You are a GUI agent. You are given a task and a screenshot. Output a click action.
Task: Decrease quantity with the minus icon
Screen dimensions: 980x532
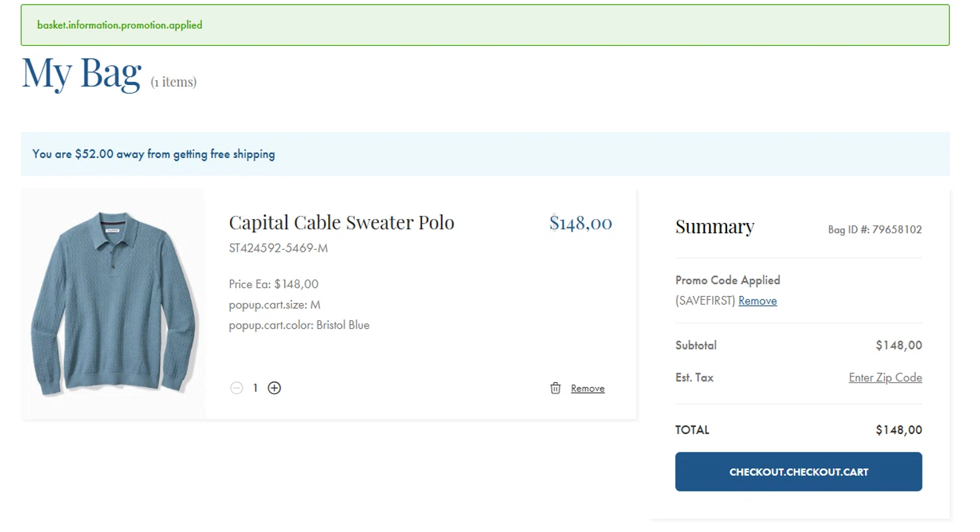[237, 388]
